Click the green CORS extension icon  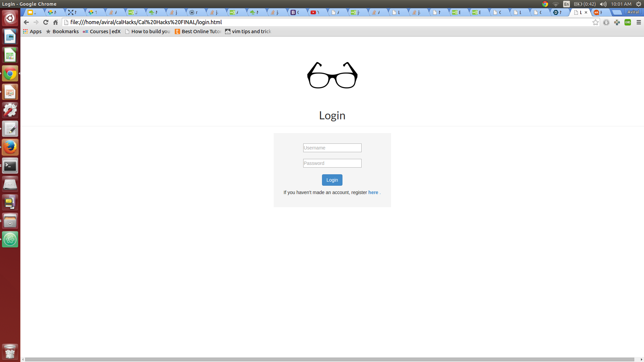pos(628,22)
